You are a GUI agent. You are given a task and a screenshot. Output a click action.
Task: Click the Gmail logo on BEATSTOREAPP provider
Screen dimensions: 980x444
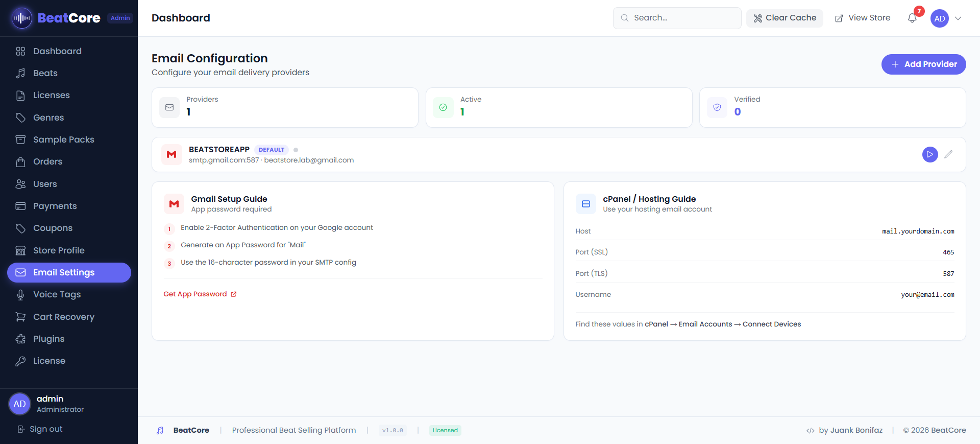coord(171,154)
